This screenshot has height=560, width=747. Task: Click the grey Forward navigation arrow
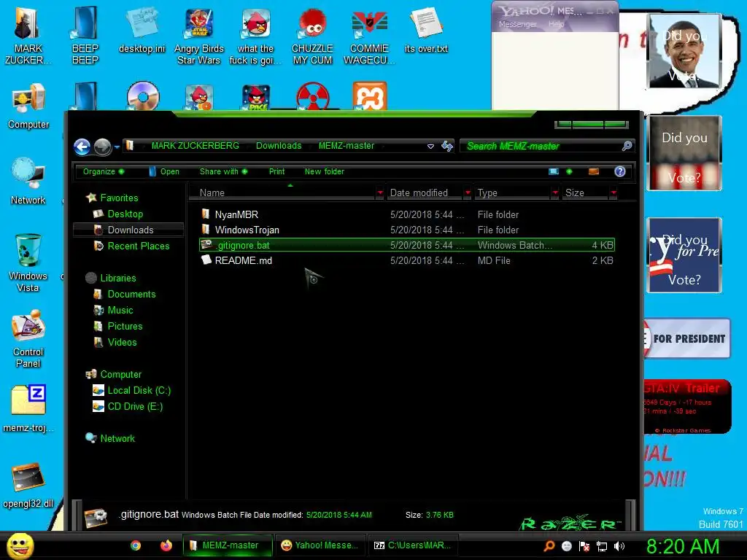102,147
